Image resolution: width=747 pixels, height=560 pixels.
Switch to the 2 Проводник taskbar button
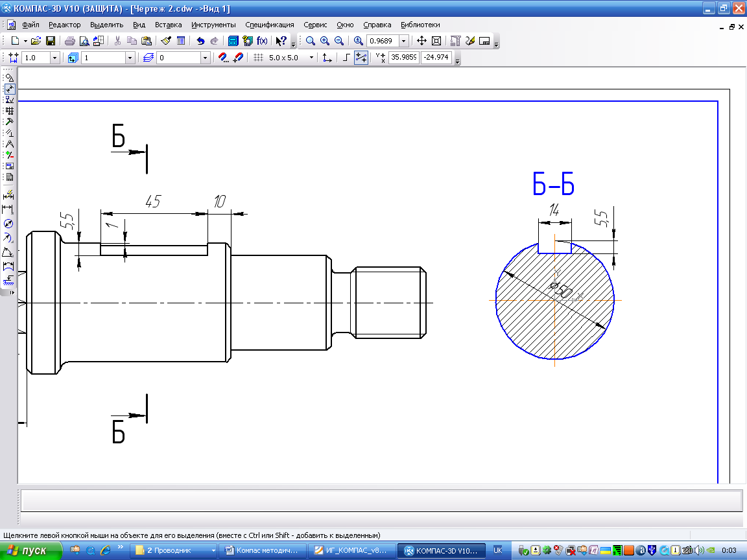(173, 550)
